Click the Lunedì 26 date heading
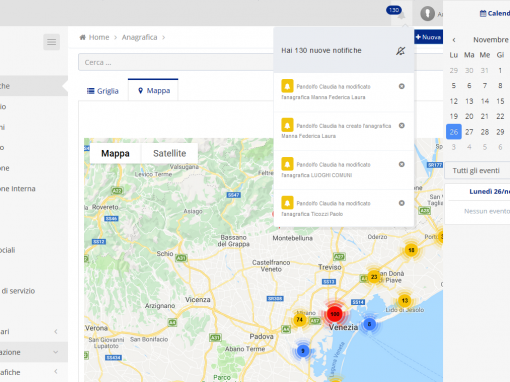 (489, 192)
